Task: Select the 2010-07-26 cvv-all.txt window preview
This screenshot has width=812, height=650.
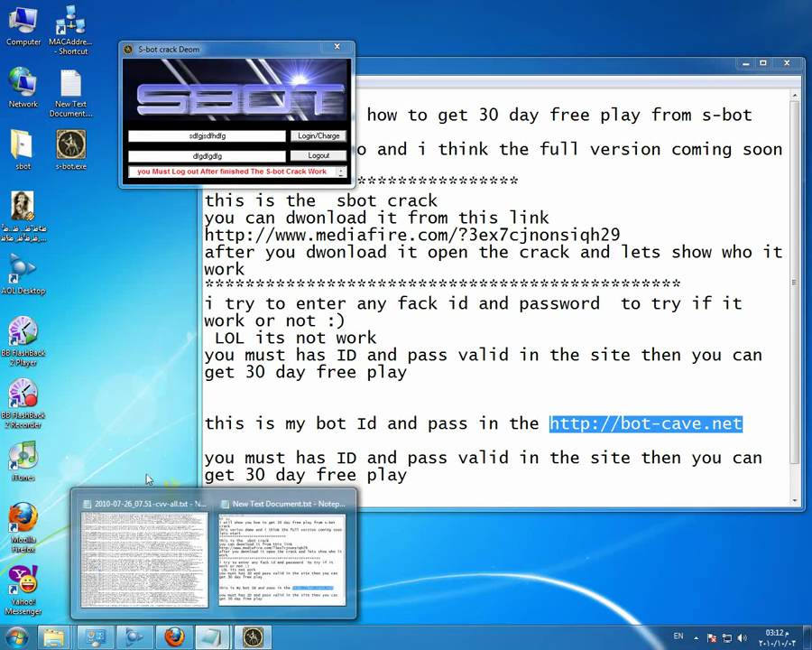Action: pos(144,554)
